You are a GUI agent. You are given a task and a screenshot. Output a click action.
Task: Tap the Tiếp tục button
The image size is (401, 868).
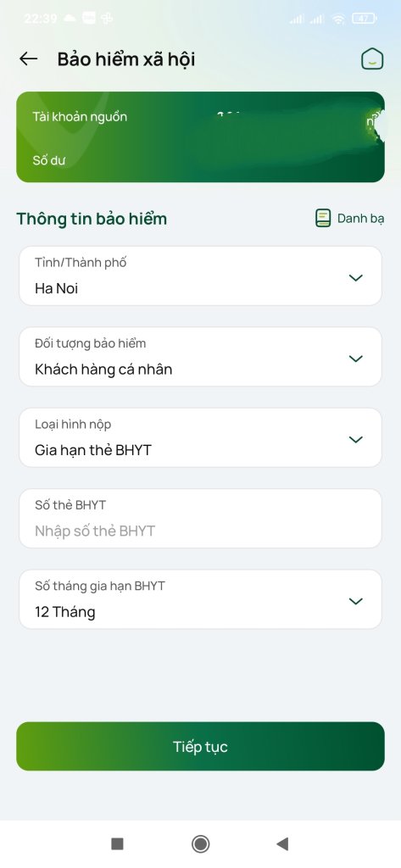coord(200,746)
